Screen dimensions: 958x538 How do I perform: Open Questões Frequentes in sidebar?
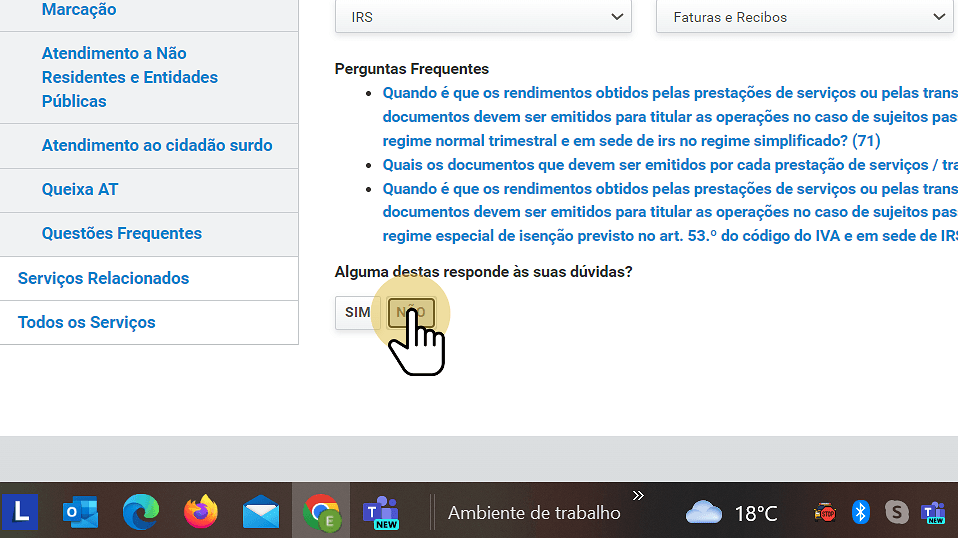(x=122, y=233)
